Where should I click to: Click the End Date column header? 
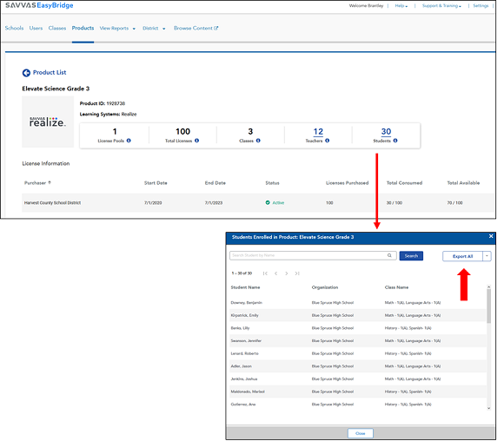pyautogui.click(x=215, y=183)
